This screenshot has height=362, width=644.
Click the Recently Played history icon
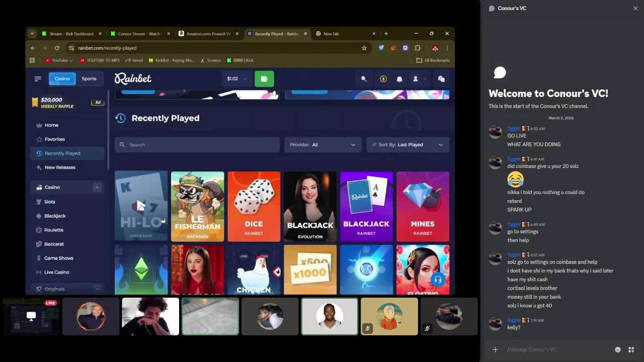[120, 118]
